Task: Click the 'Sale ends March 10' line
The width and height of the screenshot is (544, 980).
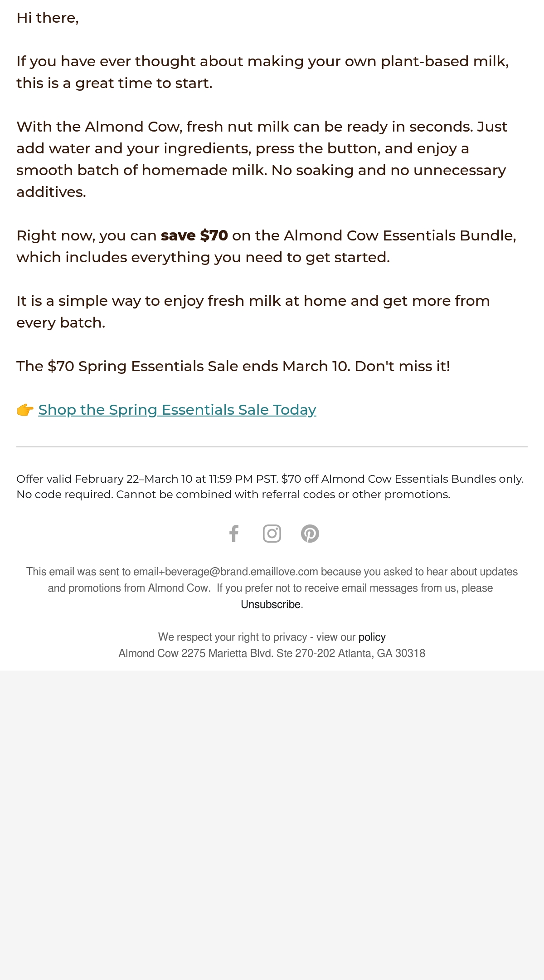Action: coord(233,366)
